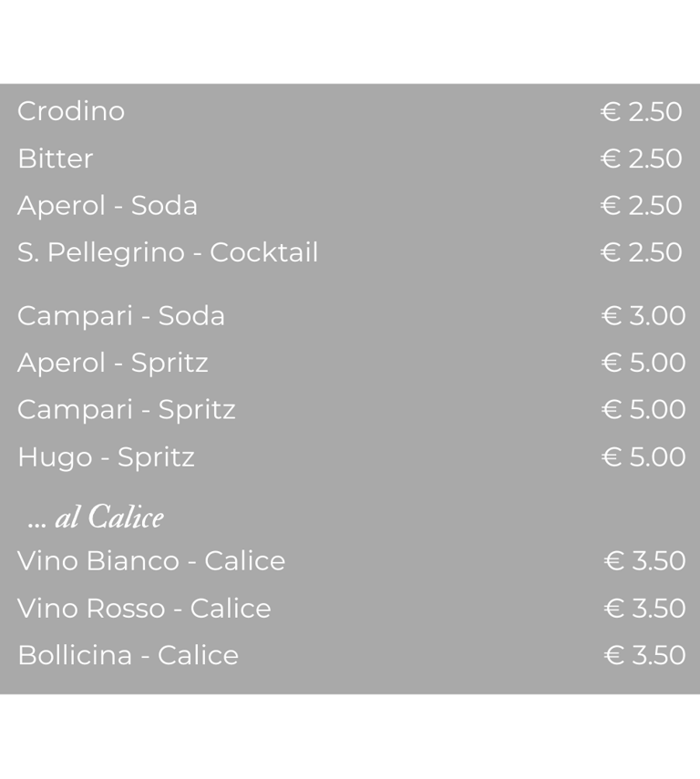This screenshot has width=700, height=779.
Task: Click the Aperol - Spritz item
Action: click(x=112, y=364)
